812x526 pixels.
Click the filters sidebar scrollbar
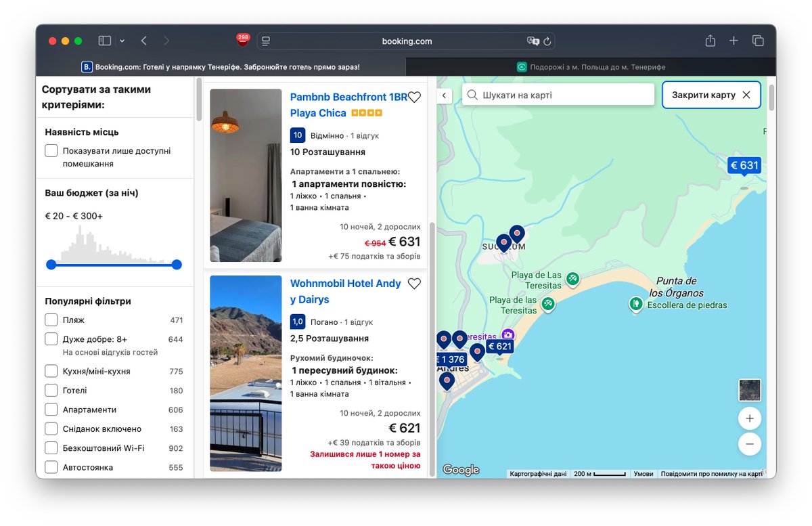[x=199, y=100]
